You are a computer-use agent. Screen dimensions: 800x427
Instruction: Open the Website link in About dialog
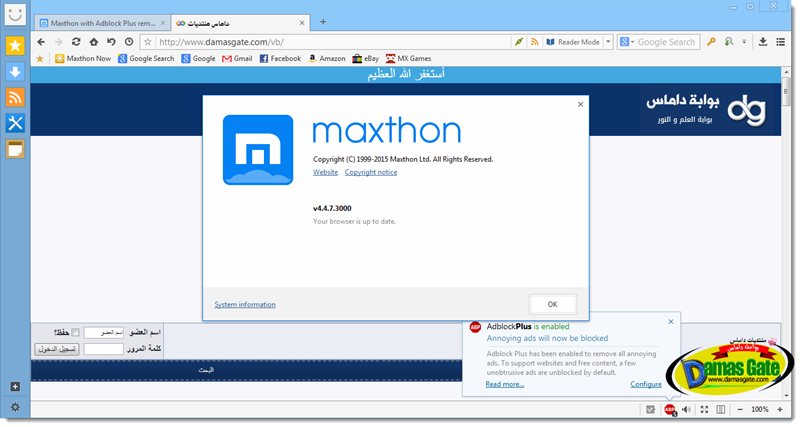click(x=326, y=172)
